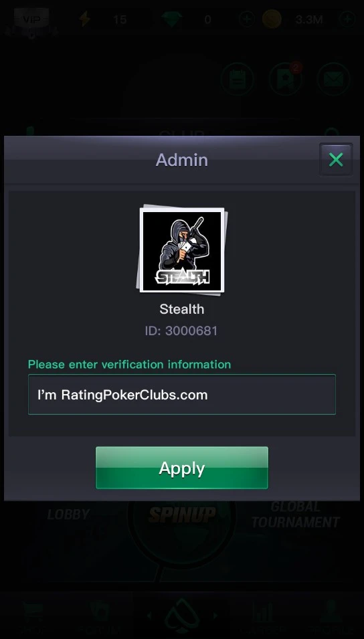The image size is (364, 639).
Task: Add diamonds with the plus button
Action: (x=247, y=19)
